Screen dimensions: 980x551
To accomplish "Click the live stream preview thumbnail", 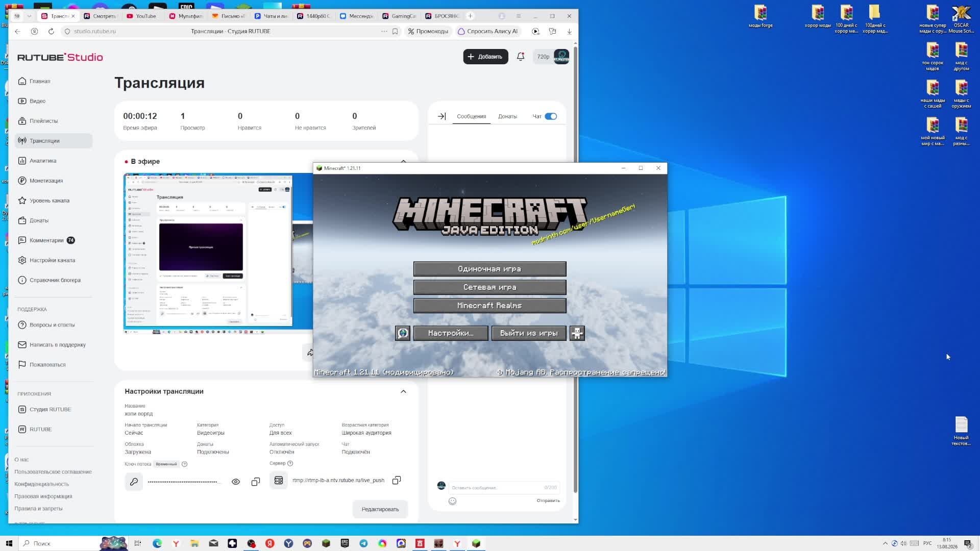I will [218, 254].
